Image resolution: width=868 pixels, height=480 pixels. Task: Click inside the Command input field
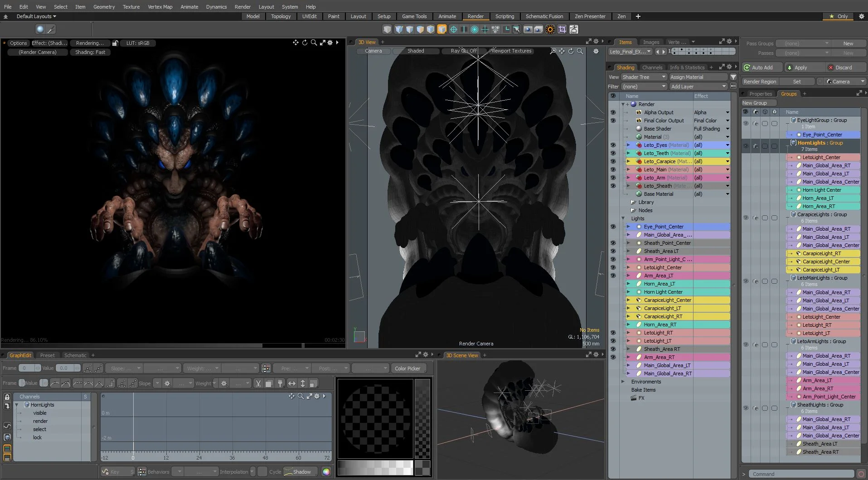(798, 474)
